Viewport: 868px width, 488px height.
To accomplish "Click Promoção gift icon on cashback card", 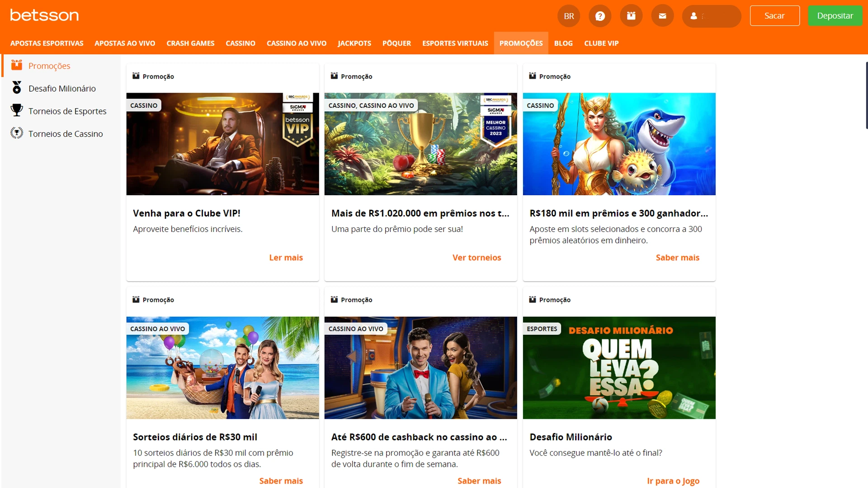I will (x=334, y=300).
